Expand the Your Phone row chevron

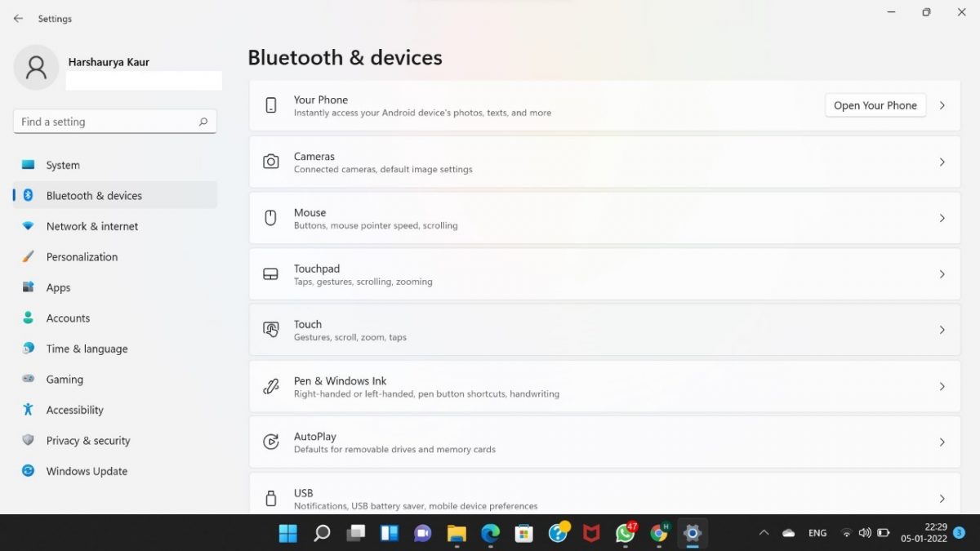coord(942,105)
